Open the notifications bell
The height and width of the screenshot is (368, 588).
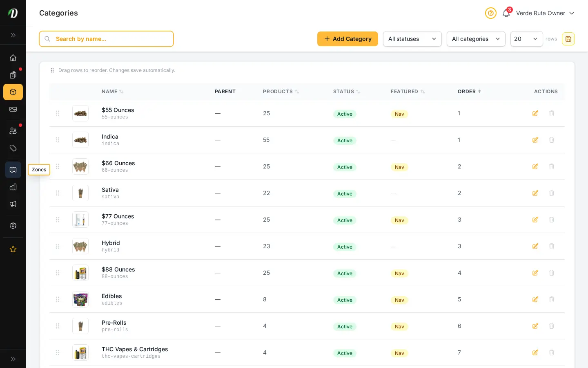tap(506, 13)
